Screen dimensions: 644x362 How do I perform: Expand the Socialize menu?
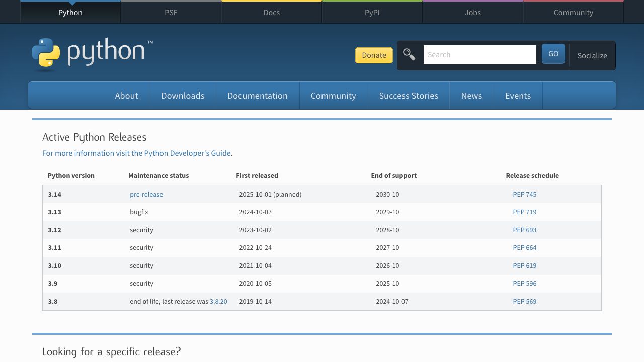(x=592, y=56)
